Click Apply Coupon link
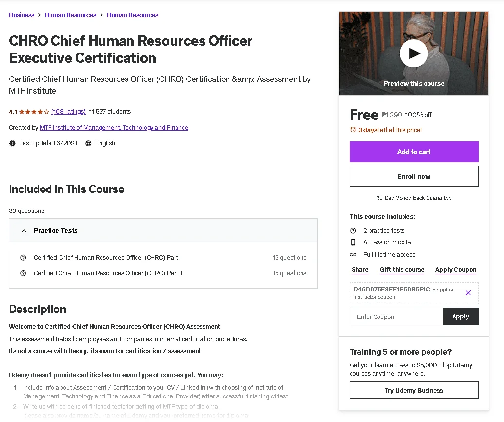 (x=455, y=270)
